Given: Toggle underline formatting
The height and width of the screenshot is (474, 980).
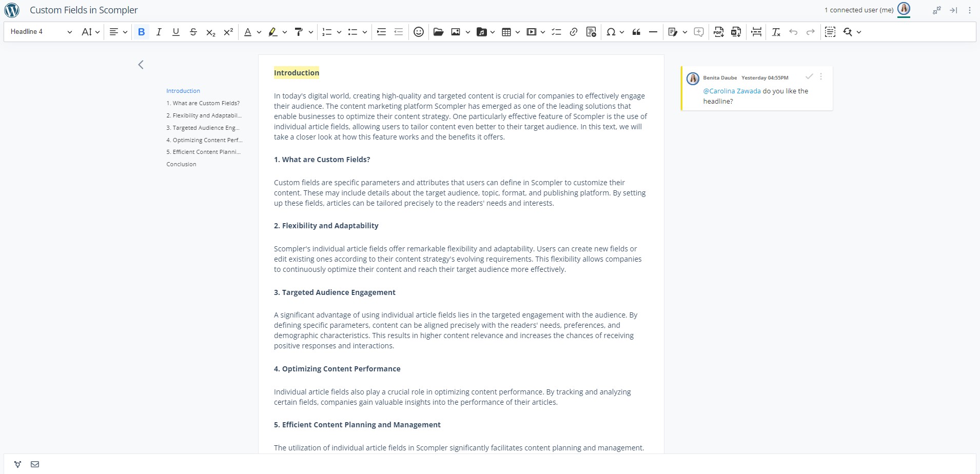Looking at the screenshot, I should point(176,32).
